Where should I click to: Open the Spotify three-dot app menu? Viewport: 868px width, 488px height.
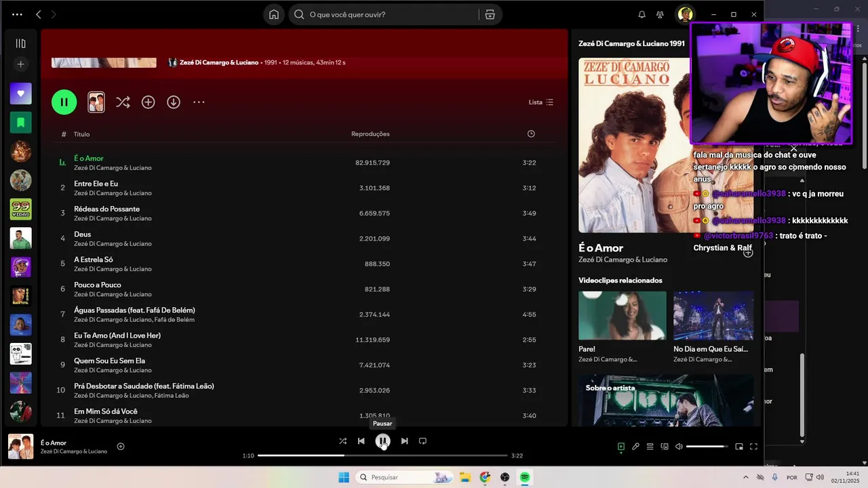pos(17,14)
